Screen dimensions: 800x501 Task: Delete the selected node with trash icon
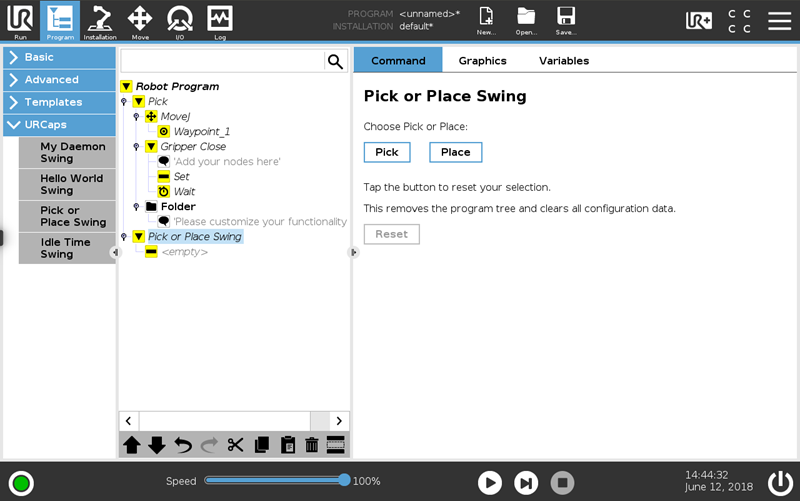click(x=311, y=445)
